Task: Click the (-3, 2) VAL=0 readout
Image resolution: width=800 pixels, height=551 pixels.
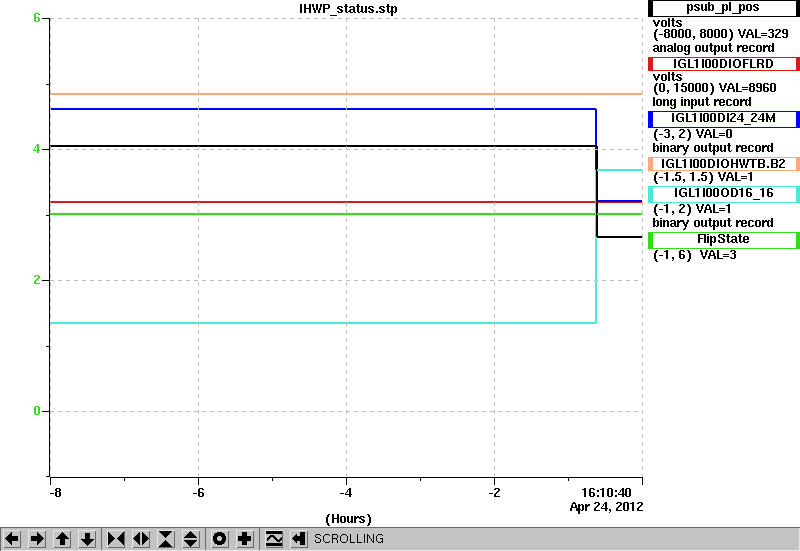Action: (x=693, y=134)
